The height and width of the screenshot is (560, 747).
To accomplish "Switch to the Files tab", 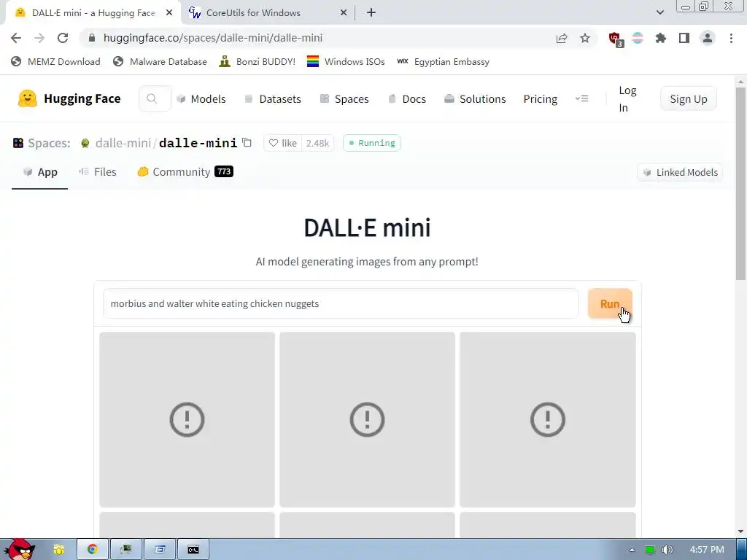I will [98, 172].
